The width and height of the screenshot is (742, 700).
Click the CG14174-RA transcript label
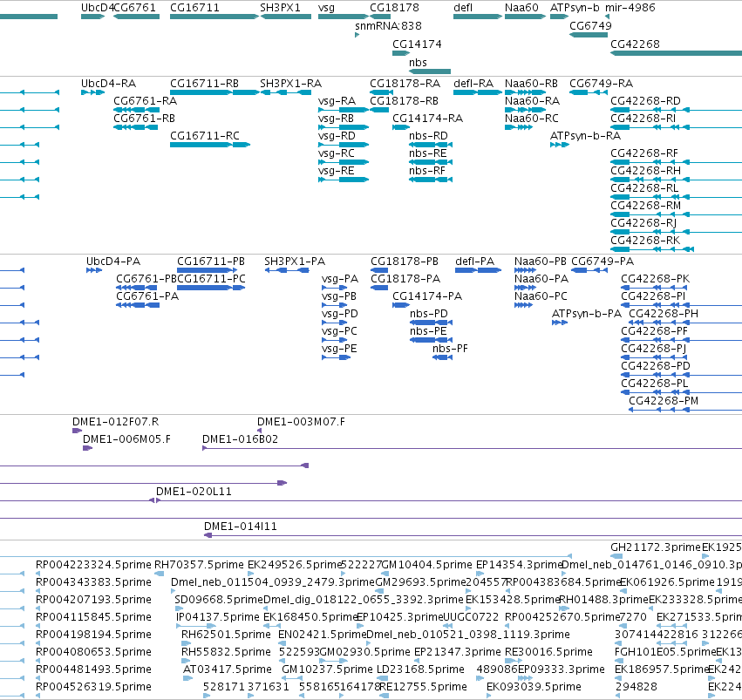[428, 119]
